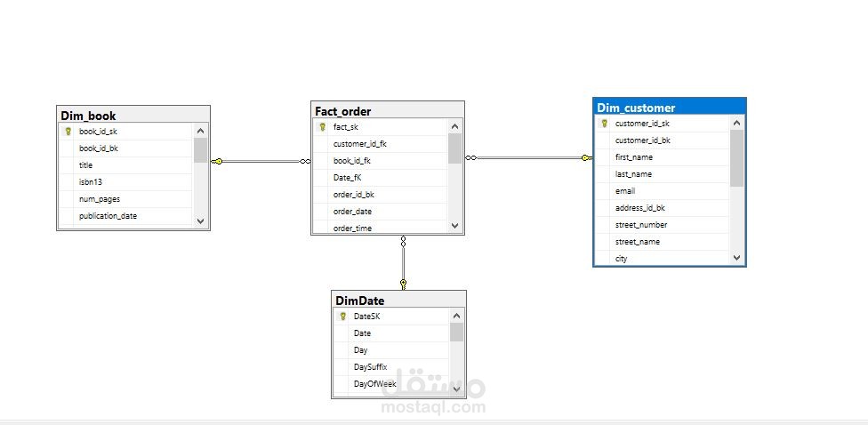Select the street_name column row
868x425 pixels.
[x=662, y=242]
